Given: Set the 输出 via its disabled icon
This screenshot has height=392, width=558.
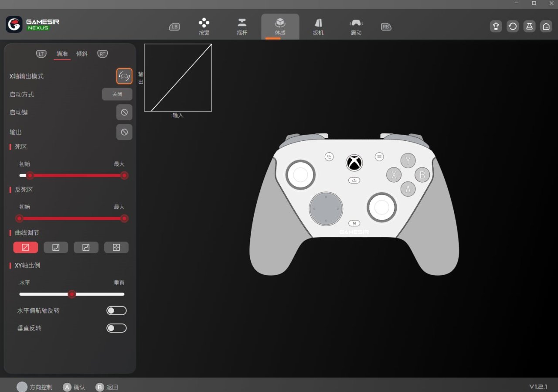Looking at the screenshot, I should [124, 132].
